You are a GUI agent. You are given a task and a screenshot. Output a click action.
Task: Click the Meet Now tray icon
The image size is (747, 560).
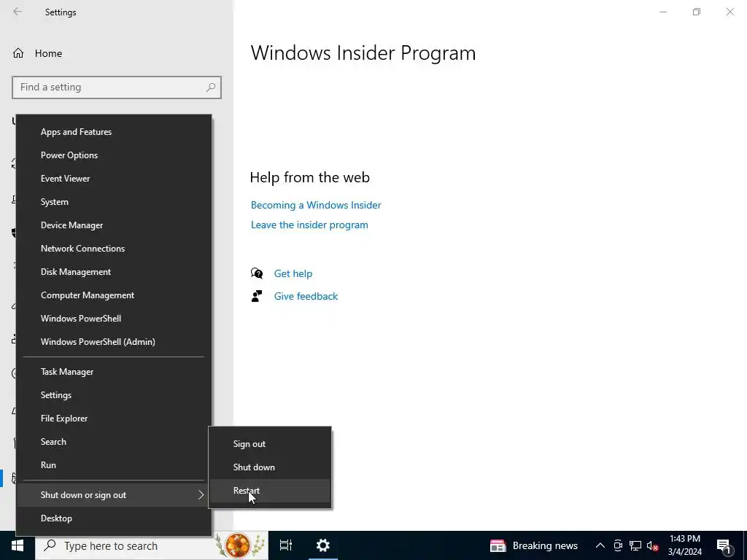pos(618,545)
